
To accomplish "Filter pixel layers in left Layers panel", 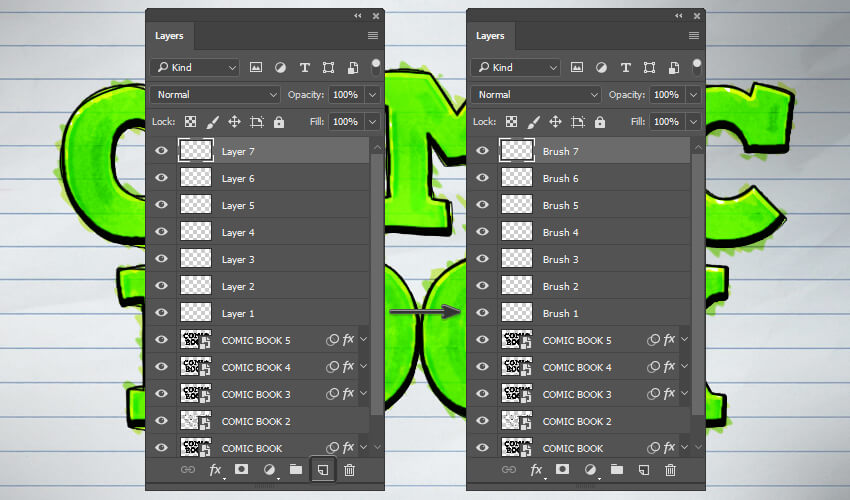I will 256,67.
